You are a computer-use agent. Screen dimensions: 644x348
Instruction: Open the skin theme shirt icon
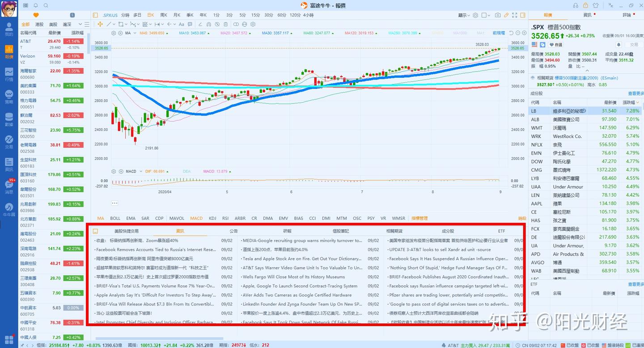pyautogui.click(x=595, y=5)
